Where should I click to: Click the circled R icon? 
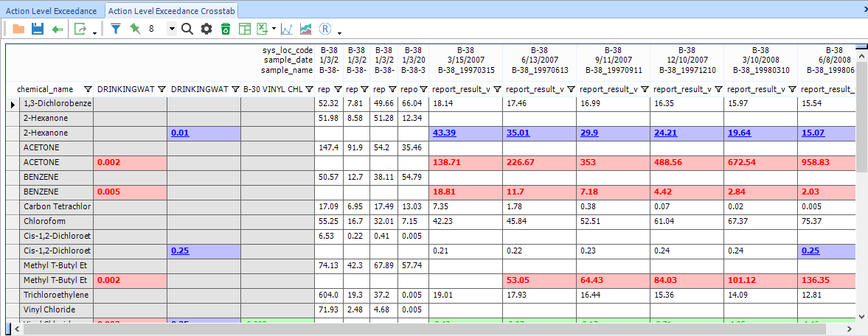click(x=325, y=29)
